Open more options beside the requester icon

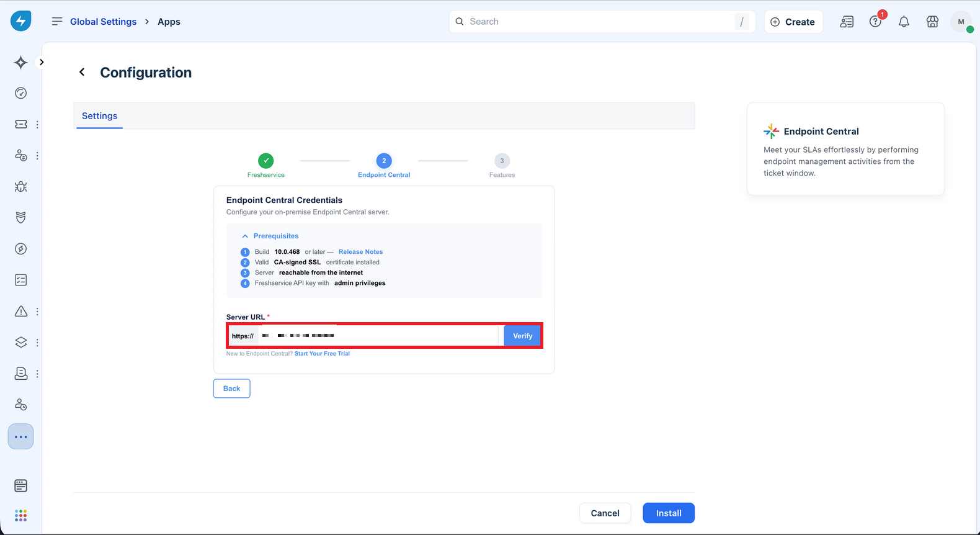click(37, 156)
